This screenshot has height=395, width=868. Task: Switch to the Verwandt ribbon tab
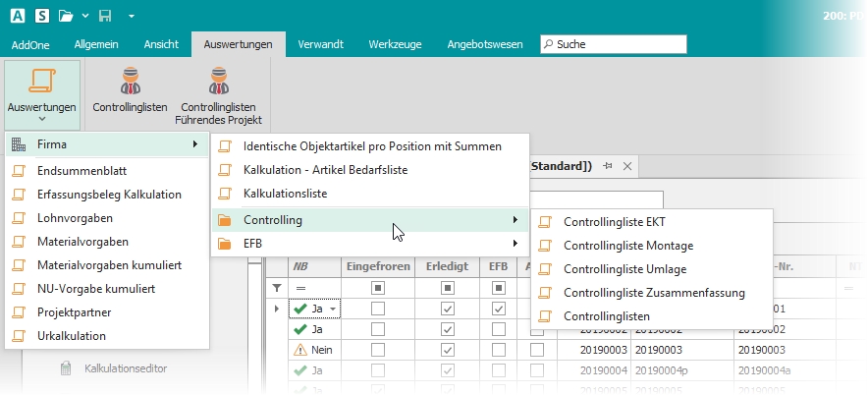[x=320, y=44]
